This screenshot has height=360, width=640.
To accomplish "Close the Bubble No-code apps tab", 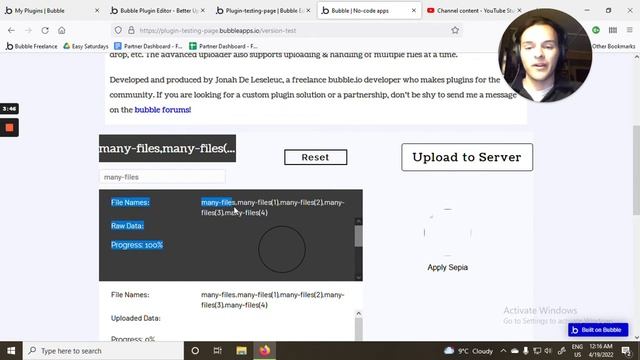I will [413, 11].
